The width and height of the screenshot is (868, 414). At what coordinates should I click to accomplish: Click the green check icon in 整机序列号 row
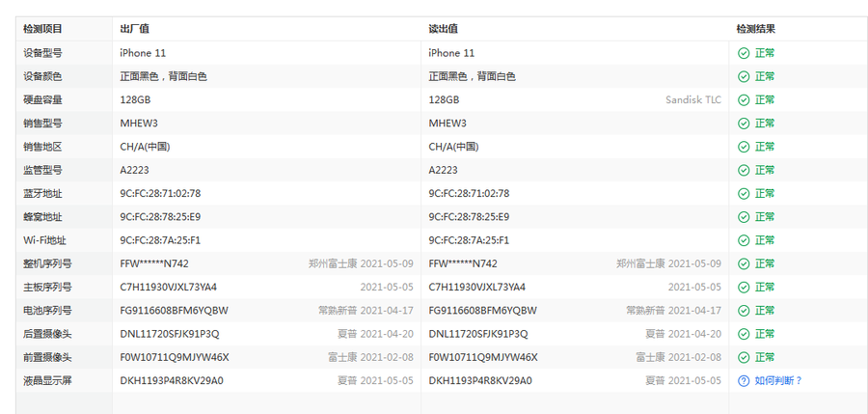click(744, 263)
